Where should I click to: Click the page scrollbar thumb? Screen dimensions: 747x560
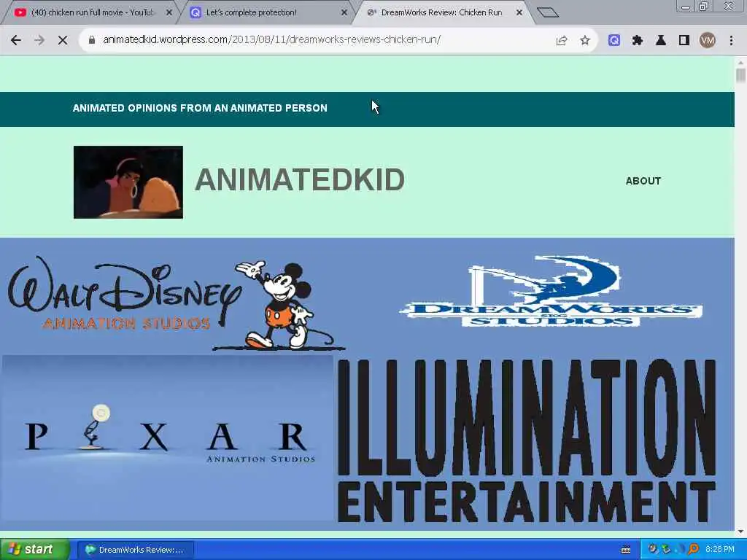coord(740,75)
